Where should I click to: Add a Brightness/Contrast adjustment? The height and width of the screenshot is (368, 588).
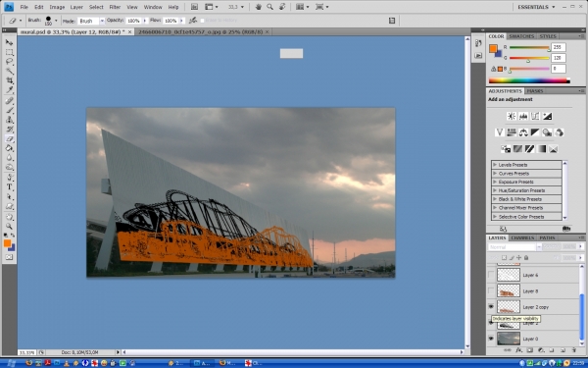point(512,116)
